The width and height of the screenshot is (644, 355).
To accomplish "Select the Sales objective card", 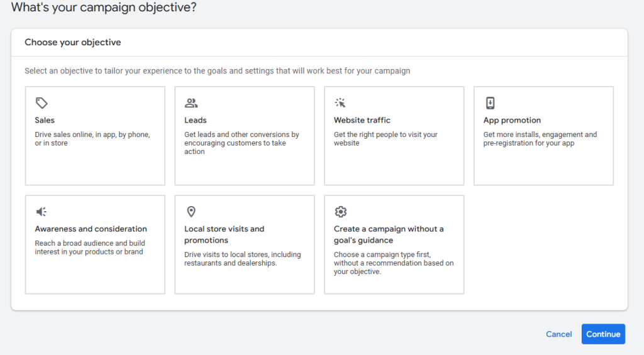I will [95, 160].
